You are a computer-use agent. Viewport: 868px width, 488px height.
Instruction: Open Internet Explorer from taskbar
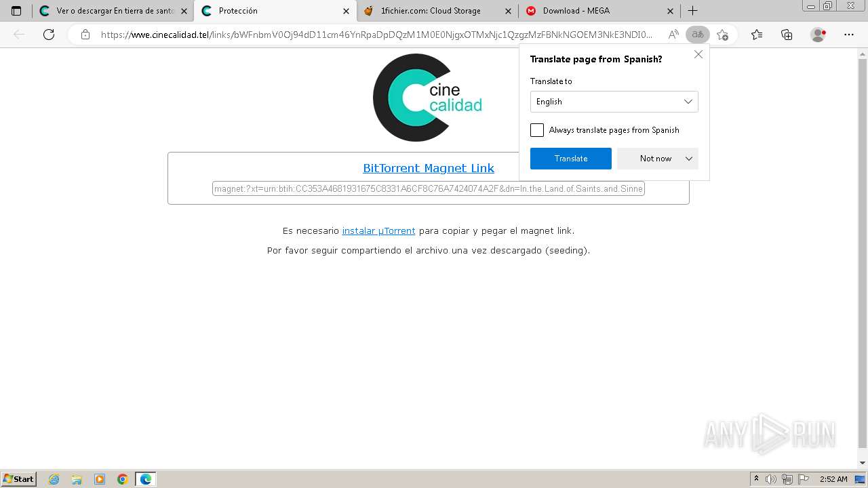click(54, 479)
